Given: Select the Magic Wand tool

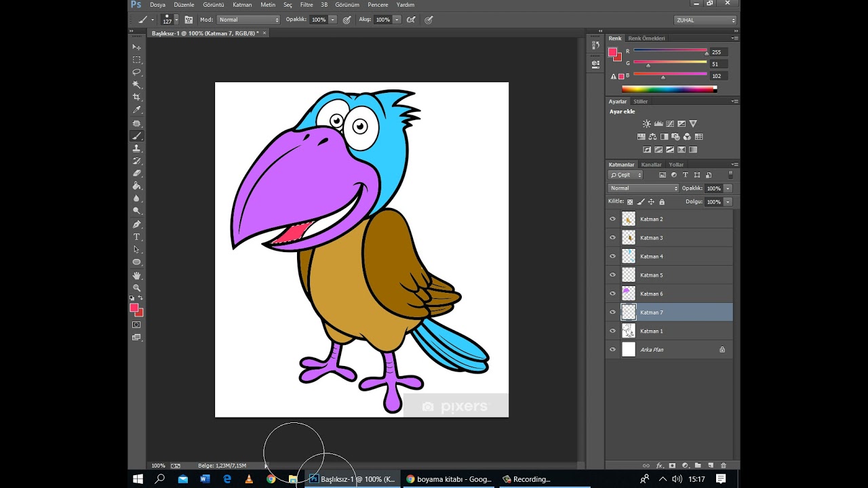Looking at the screenshot, I should [136, 85].
